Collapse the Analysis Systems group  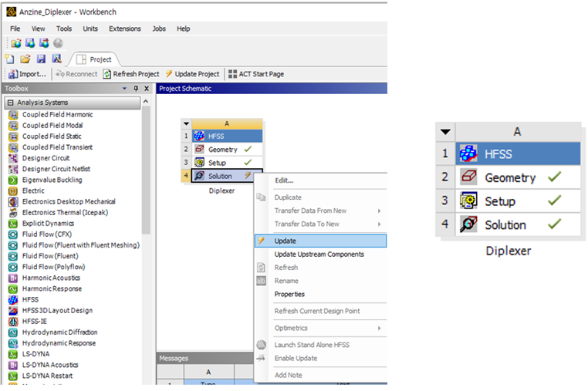11,103
